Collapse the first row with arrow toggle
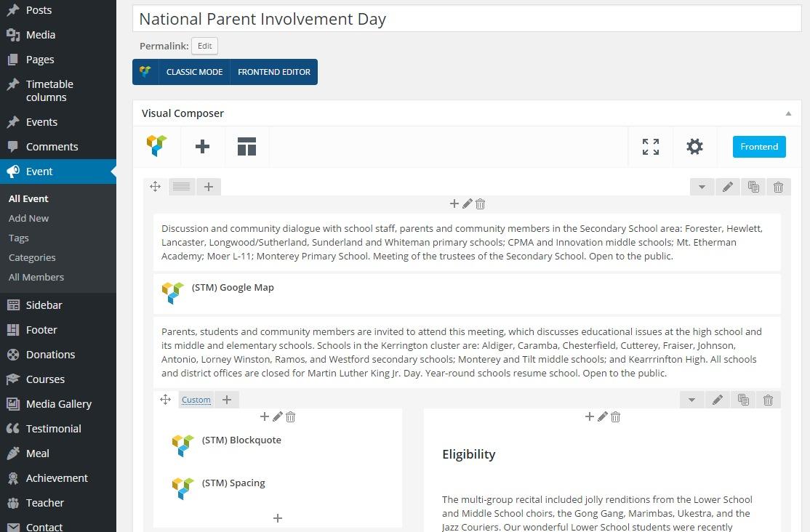 click(702, 187)
